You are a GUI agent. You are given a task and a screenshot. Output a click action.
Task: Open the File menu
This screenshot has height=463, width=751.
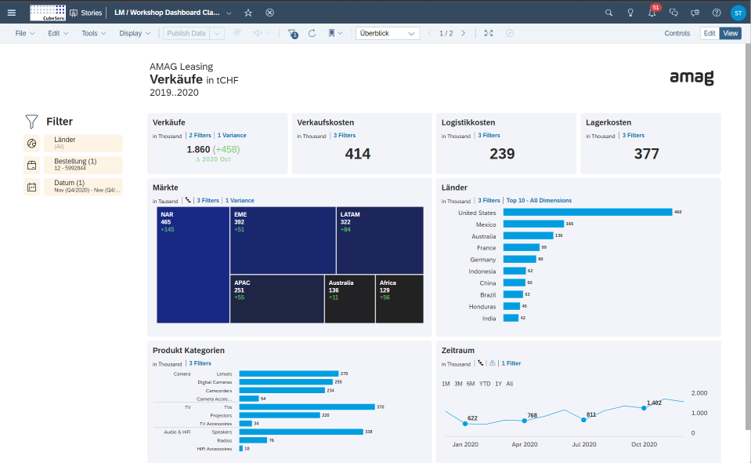tap(25, 34)
